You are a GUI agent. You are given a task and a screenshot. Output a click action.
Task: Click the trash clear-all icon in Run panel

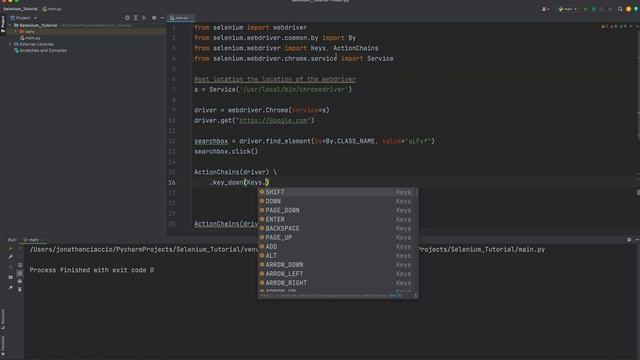tap(20, 289)
